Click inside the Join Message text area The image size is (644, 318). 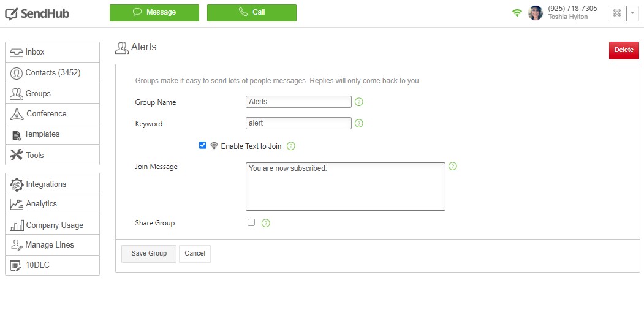click(345, 186)
